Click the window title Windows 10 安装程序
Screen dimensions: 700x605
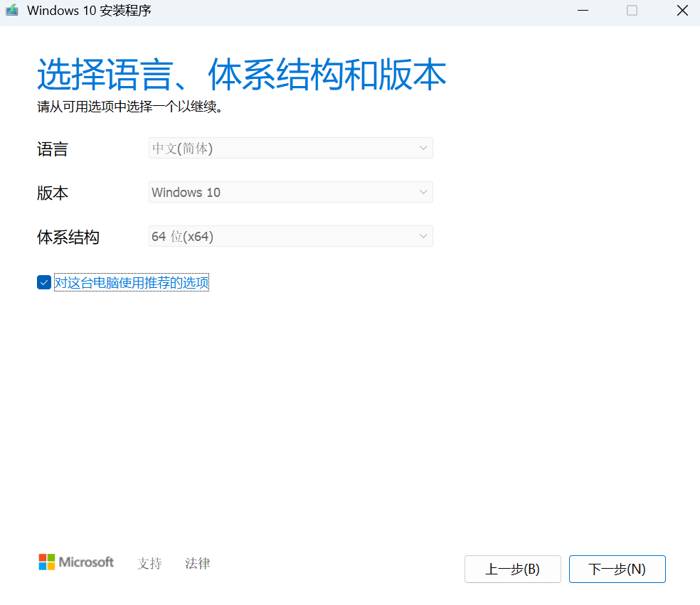(89, 10)
